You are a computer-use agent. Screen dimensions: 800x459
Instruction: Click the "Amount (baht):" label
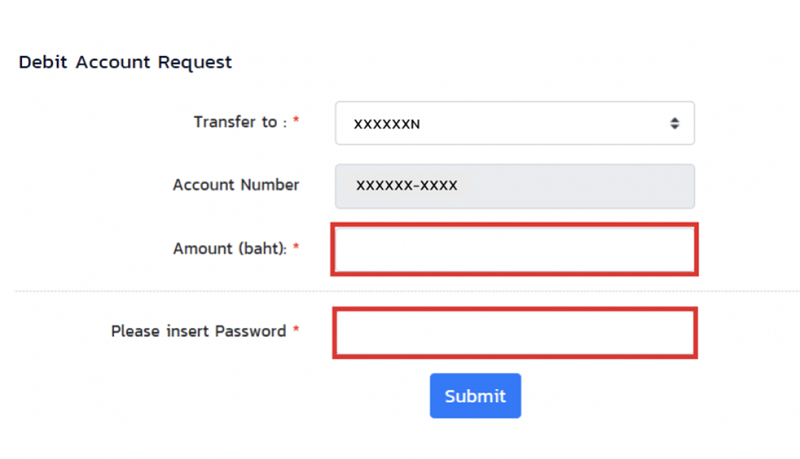pyautogui.click(x=230, y=249)
